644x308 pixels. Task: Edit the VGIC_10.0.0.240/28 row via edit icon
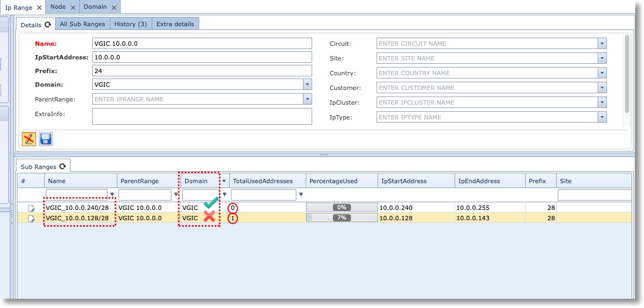pyautogui.click(x=32, y=208)
